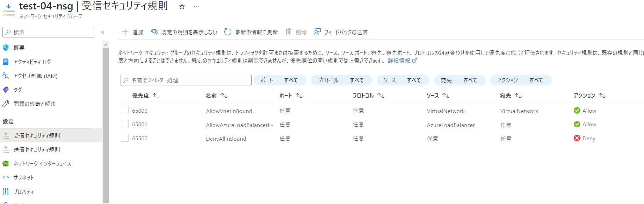Open the DenyAllInBound rule
This screenshot has width=644, height=204.
click(x=226, y=139)
